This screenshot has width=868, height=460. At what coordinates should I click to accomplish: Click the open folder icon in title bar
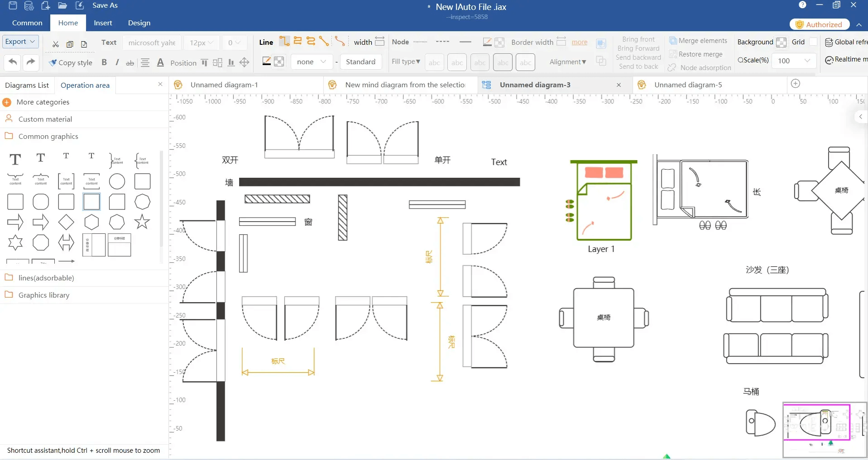62,5
